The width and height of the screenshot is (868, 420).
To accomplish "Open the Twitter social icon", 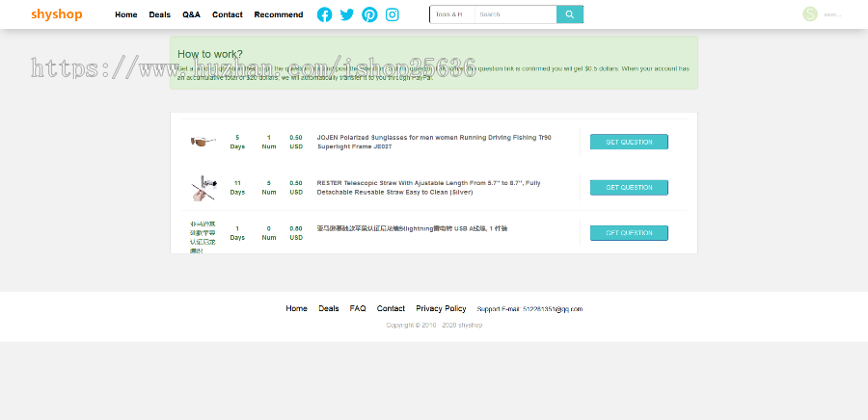I will [347, 14].
